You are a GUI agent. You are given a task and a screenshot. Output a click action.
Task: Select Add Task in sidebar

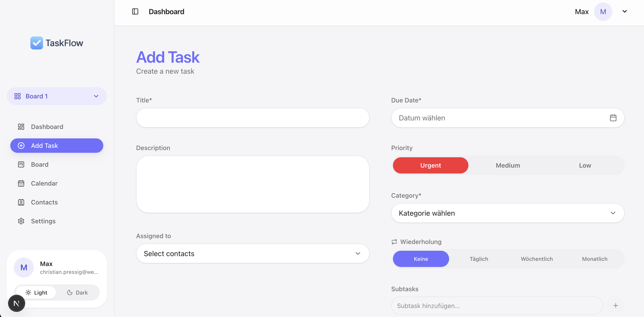tap(57, 146)
